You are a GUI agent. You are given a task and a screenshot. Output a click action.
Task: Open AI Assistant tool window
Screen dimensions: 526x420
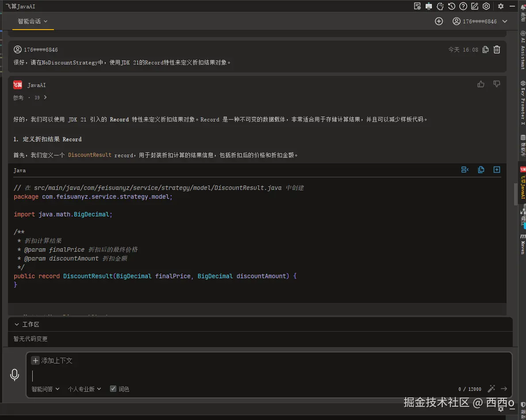(x=522, y=50)
